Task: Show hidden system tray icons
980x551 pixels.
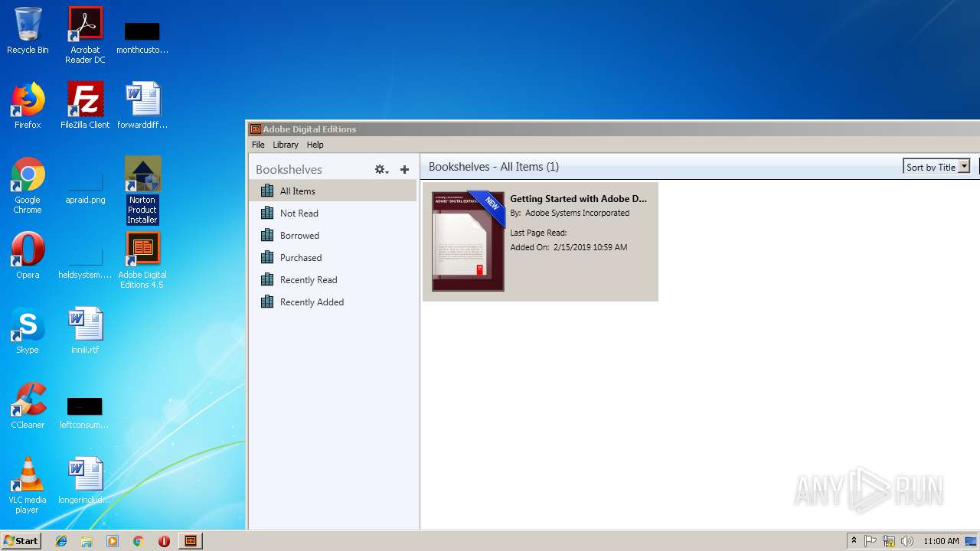Action: point(854,541)
